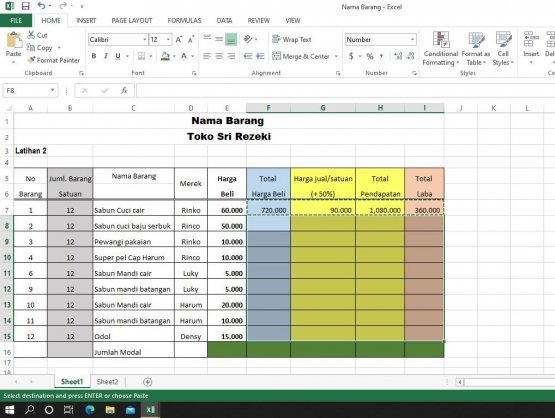Screen dimensions: 555x418
Task: Open File Explorer from taskbar
Action: 110,410
